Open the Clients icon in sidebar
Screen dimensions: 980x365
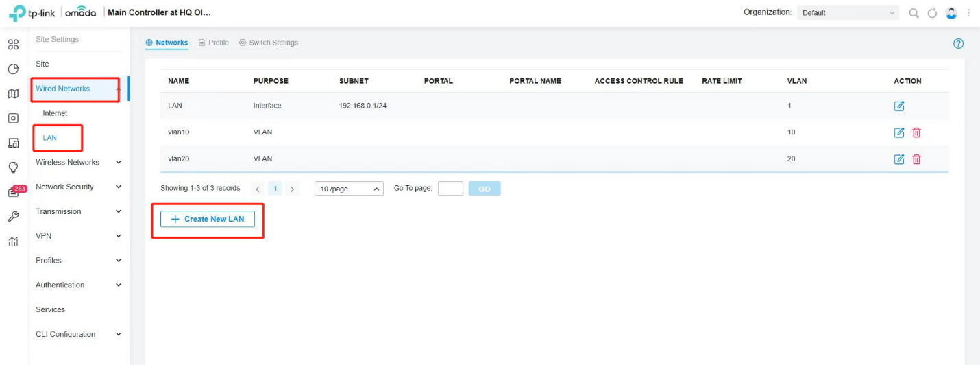point(13,143)
